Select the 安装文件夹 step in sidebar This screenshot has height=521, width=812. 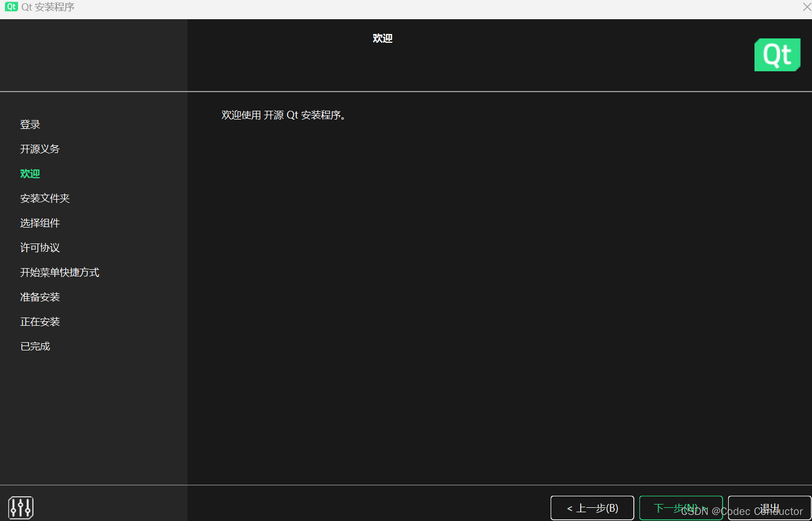[45, 199]
